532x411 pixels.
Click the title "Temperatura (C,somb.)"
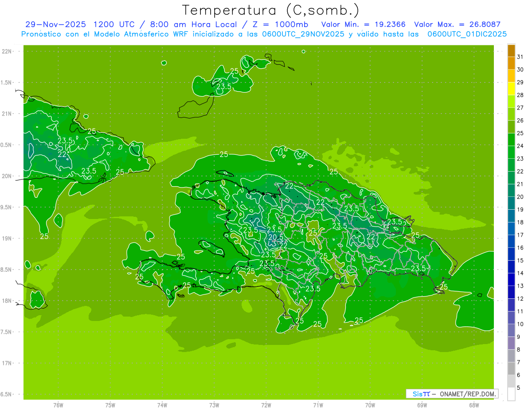tap(270, 10)
